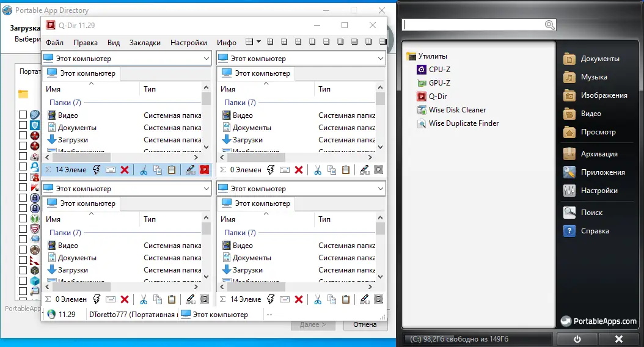Launch CPU-Z from the PortableApps menu
Image resolution: width=644 pixels, height=347 pixels.
[x=439, y=70]
